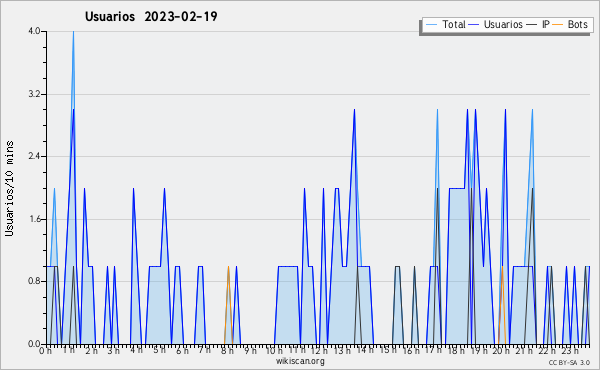Screen dimensions: 600x370
Task: Click the x-axis label '22 h'
Action: (547, 351)
